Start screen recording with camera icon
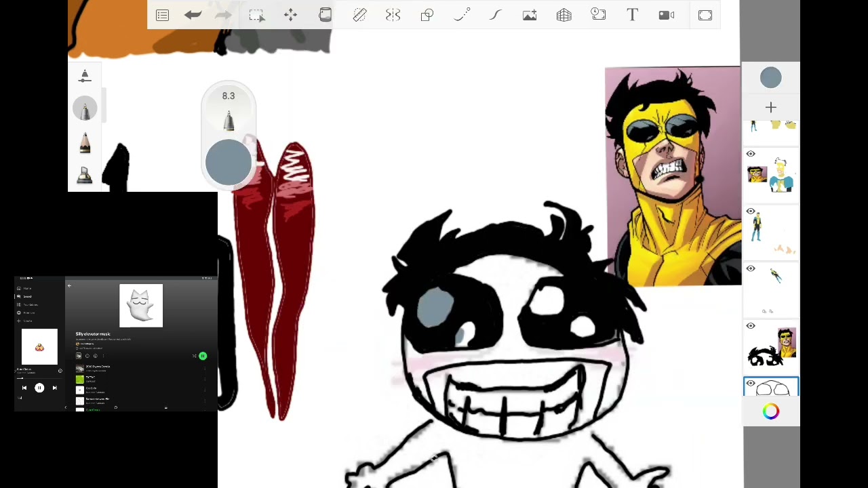The width and height of the screenshot is (868, 488). (667, 15)
